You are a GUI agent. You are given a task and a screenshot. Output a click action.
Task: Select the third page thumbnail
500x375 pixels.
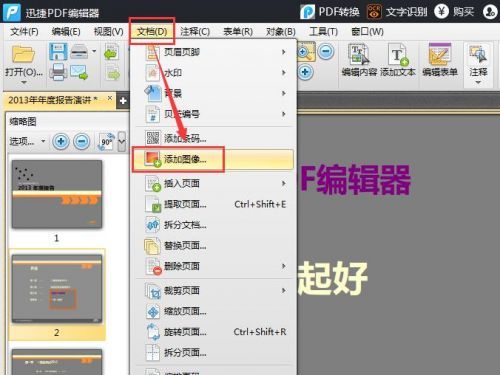57,362
